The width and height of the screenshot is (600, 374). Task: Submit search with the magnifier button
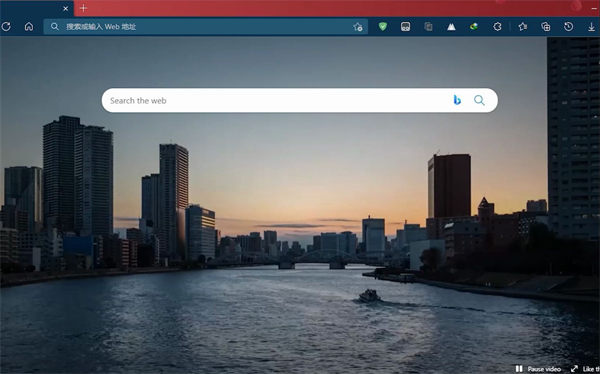[x=479, y=100]
